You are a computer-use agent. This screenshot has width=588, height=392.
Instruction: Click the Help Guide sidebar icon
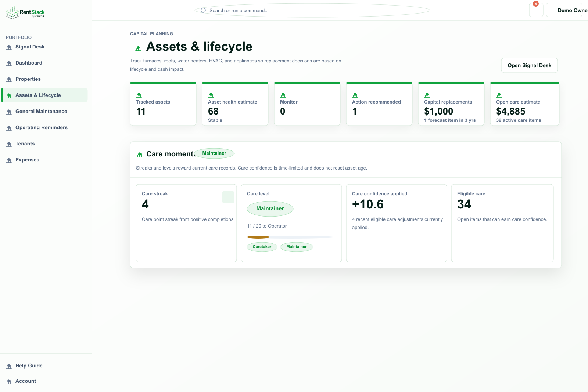tap(9, 366)
